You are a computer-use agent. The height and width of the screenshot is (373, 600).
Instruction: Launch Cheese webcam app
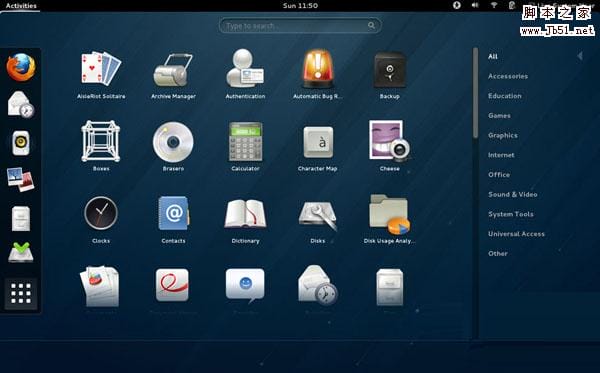click(x=390, y=145)
